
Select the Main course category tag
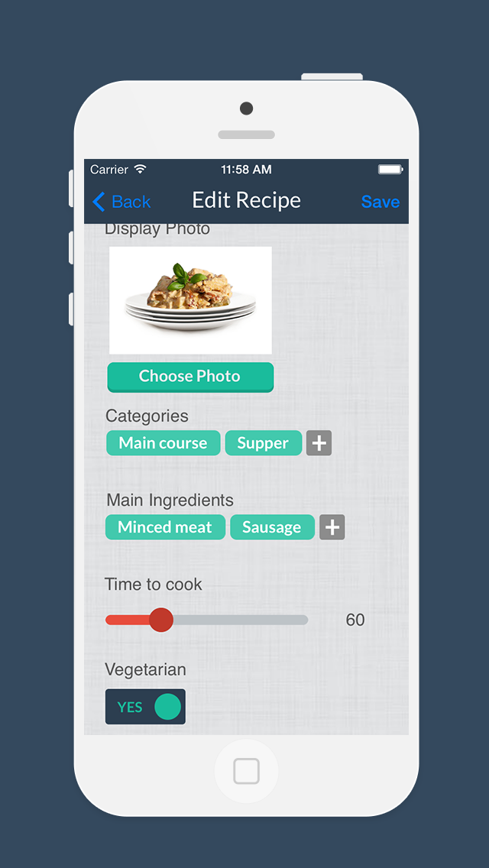[163, 443]
